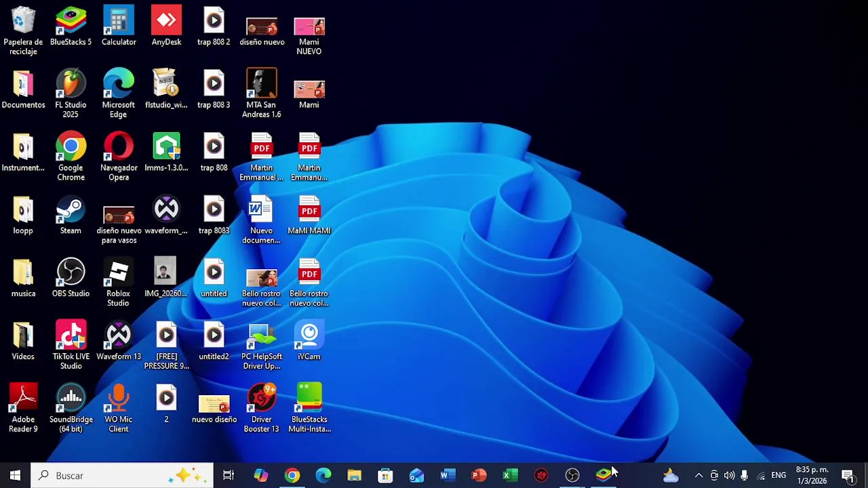Select the OBS Studio desktop icon
This screenshot has height=488, width=868.
point(71,279)
